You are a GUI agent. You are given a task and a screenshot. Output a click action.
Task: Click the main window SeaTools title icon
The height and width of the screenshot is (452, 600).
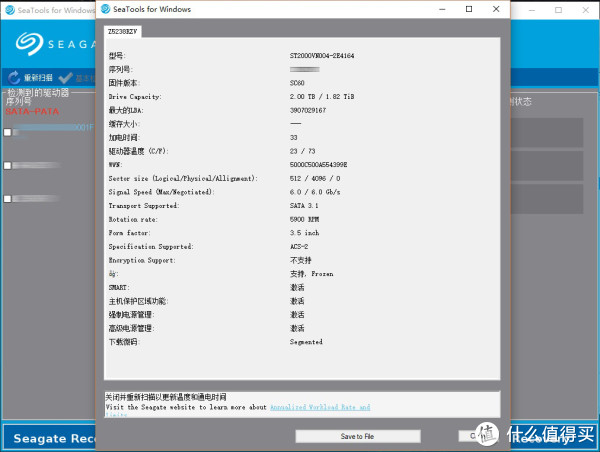pos(9,9)
